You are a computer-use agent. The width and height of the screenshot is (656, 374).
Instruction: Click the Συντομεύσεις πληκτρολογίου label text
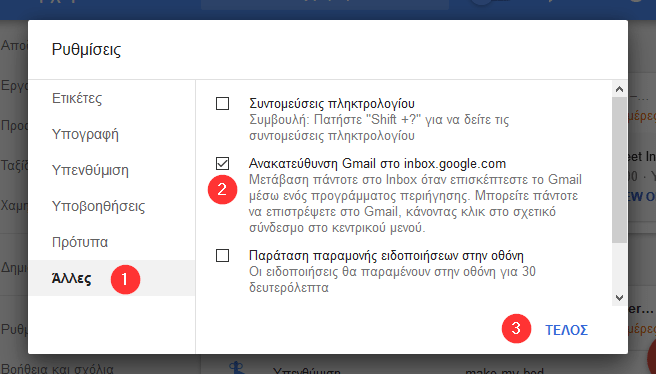(332, 103)
